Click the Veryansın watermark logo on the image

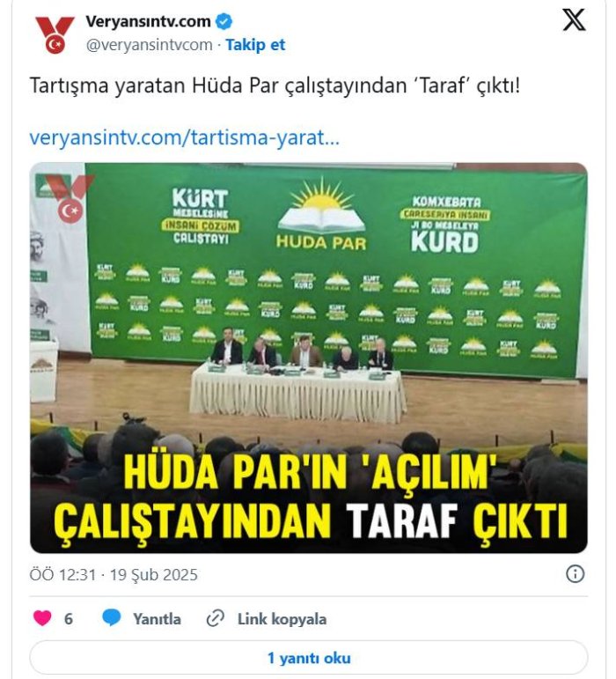70,198
